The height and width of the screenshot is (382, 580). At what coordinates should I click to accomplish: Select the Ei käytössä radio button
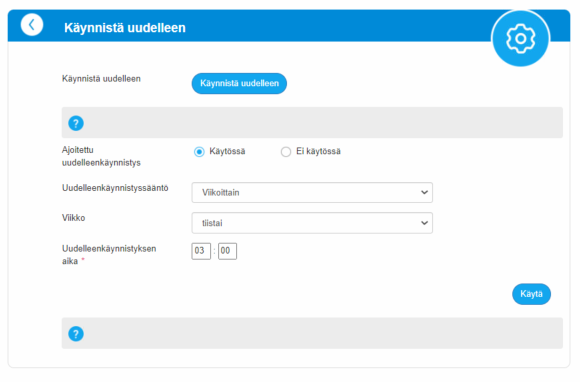(286, 152)
